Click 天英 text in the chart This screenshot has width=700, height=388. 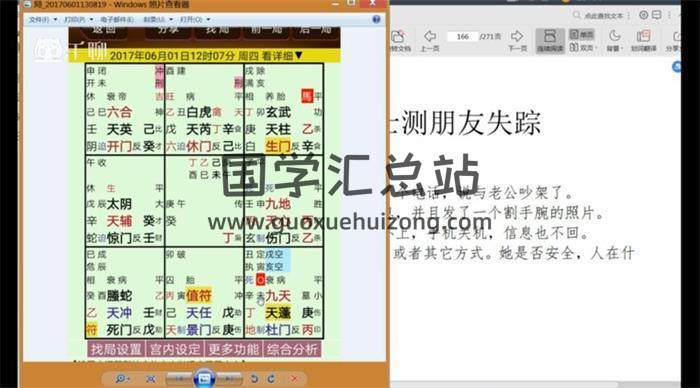pyautogui.click(x=120, y=129)
